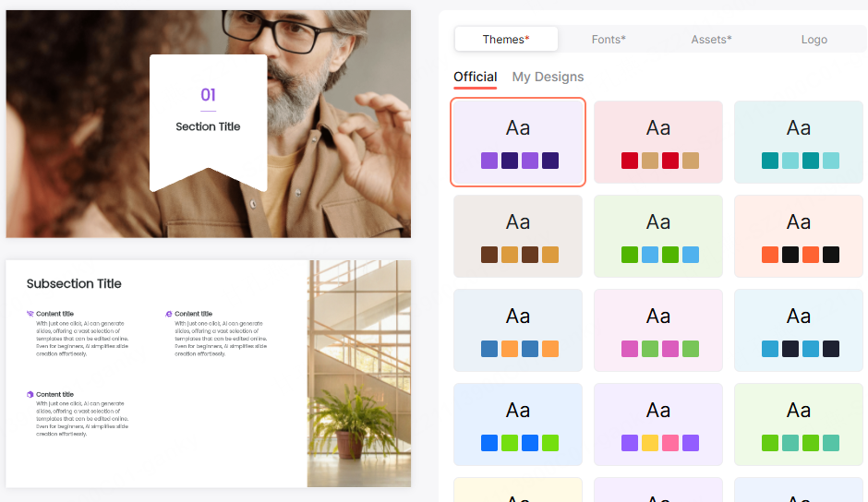Open the Logo tab

pos(814,40)
